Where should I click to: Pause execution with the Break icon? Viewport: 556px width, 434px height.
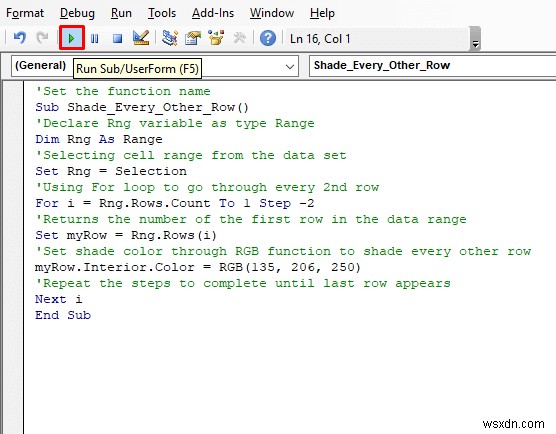[95, 38]
